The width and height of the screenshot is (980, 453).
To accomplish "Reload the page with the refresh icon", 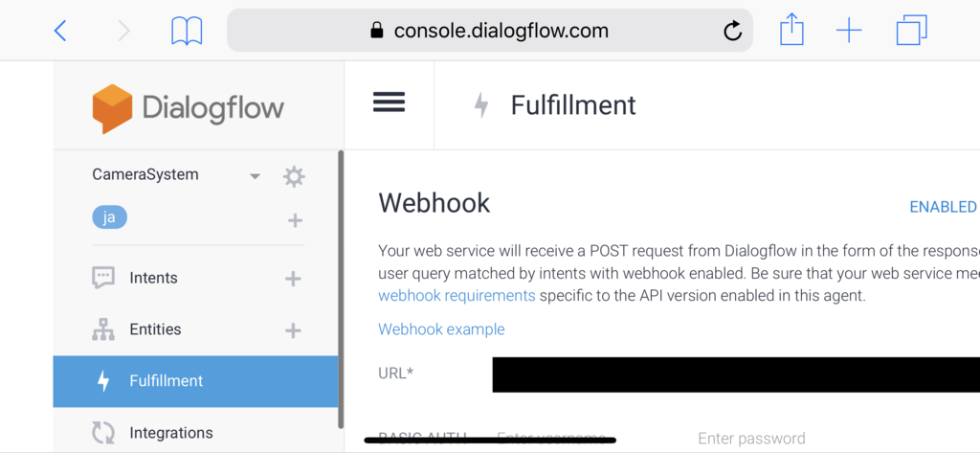I will tap(732, 30).
